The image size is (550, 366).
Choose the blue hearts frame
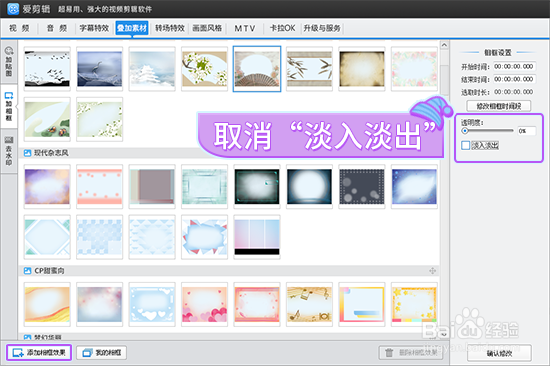152,305
